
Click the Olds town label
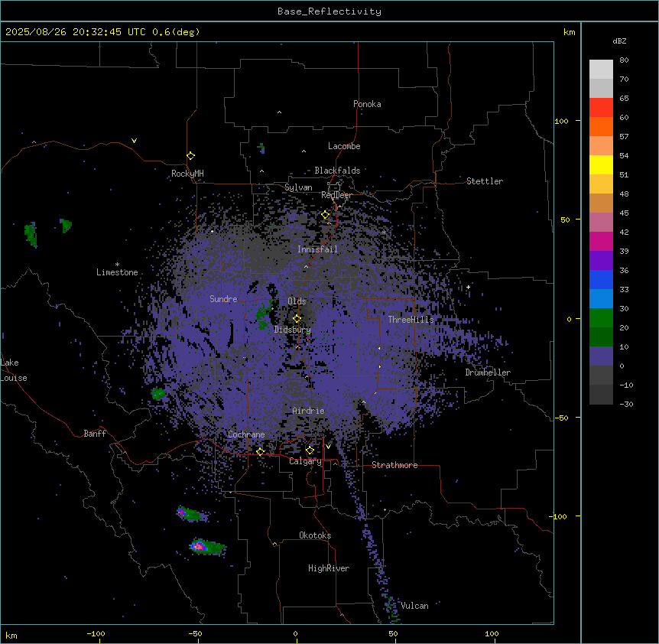click(297, 301)
